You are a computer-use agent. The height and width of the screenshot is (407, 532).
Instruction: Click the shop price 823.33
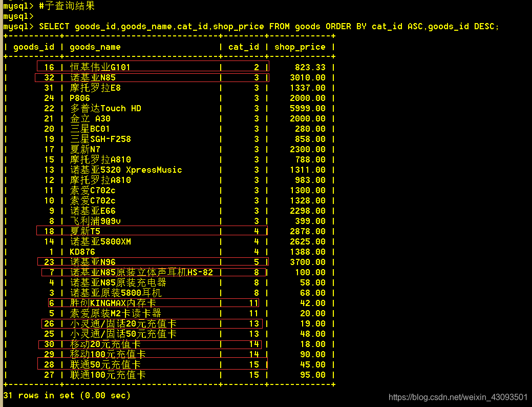[x=310, y=67]
